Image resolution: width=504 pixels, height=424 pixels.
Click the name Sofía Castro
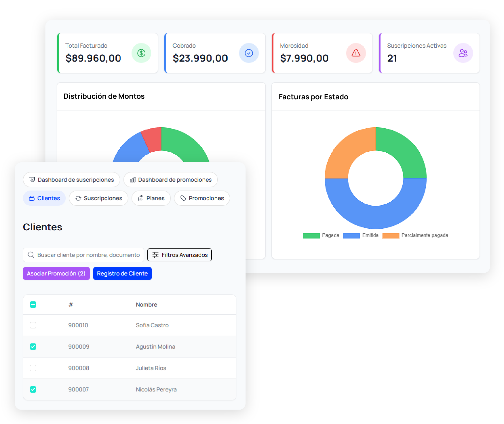(152, 325)
